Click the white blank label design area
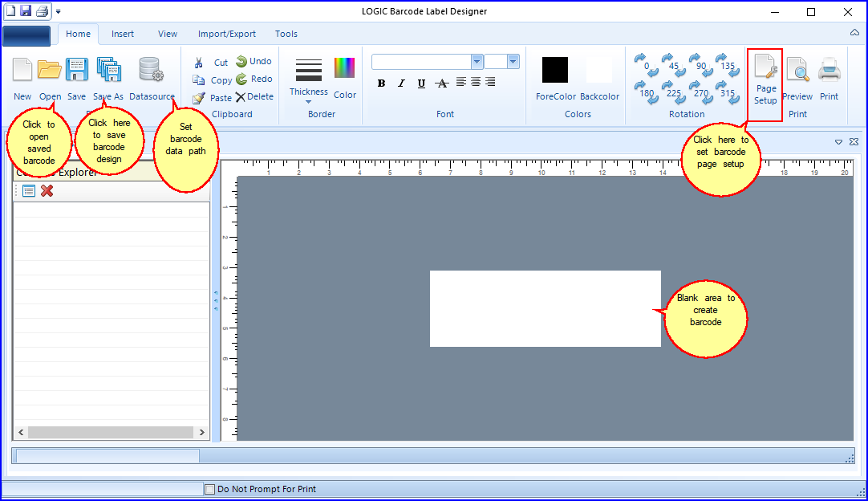868x501 pixels. coord(546,308)
